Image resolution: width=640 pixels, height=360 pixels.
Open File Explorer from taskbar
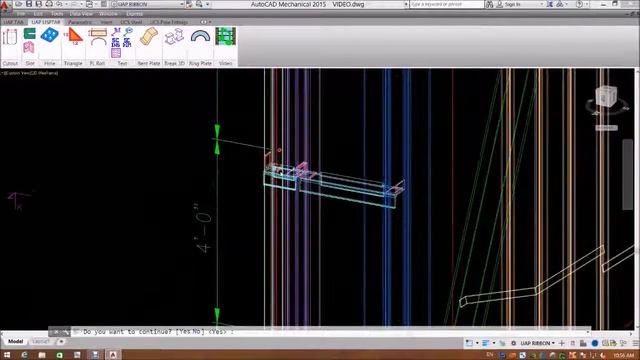(x=42, y=355)
